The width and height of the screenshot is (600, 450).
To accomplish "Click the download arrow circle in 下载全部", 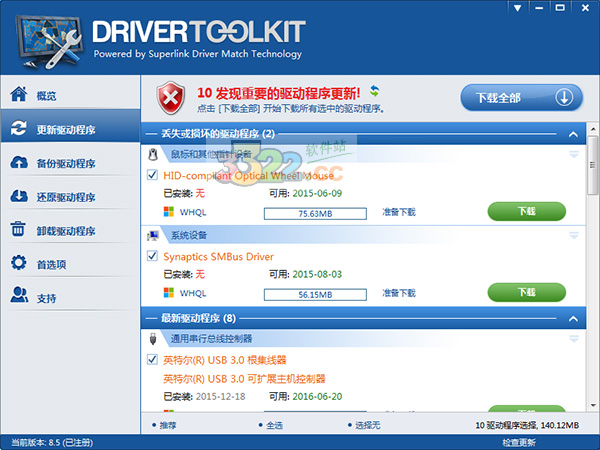I will point(564,98).
